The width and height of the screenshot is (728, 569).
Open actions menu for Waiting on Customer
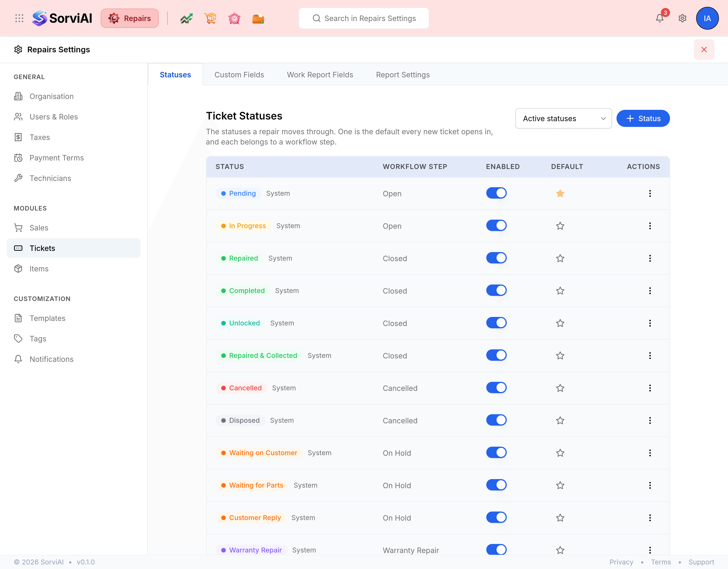coord(650,453)
